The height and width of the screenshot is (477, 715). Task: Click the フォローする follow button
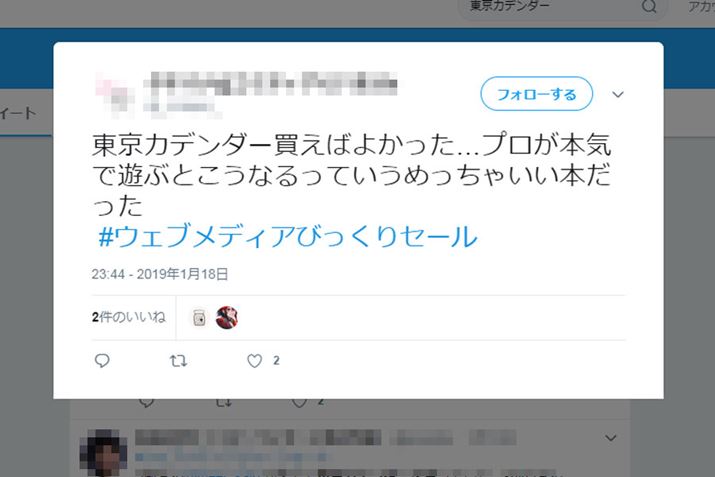pos(536,94)
